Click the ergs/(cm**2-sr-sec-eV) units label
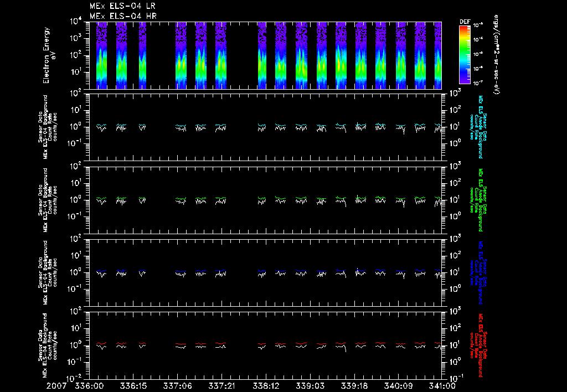 [x=497, y=55]
